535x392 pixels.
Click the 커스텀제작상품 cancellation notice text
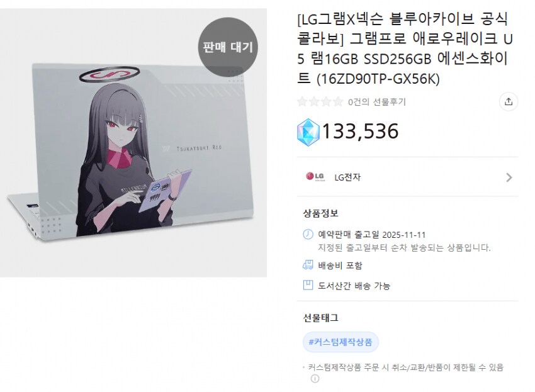click(x=406, y=367)
